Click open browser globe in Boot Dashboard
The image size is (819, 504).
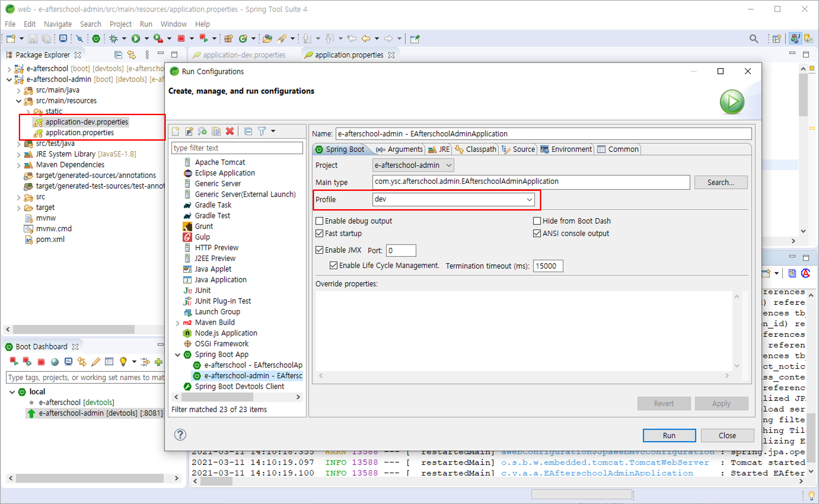pos(55,362)
